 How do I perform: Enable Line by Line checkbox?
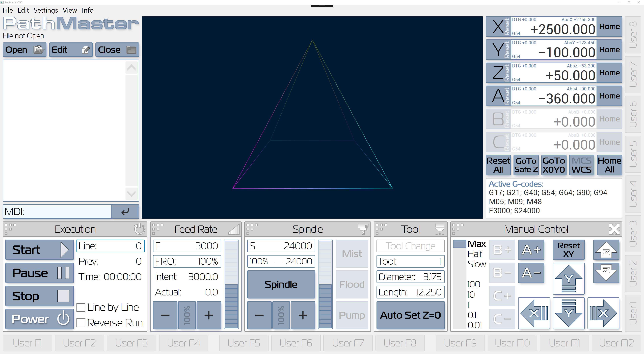[81, 308]
